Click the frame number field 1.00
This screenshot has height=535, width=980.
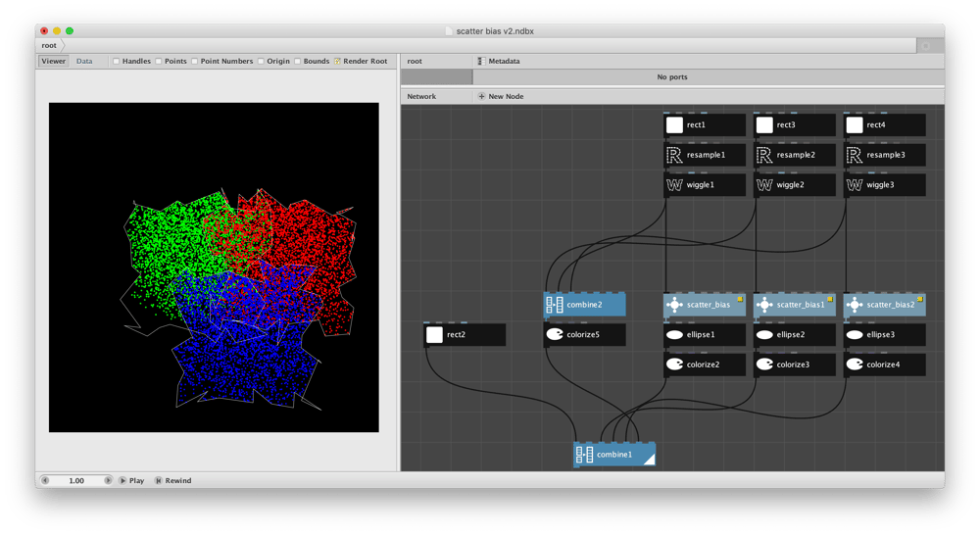pyautogui.click(x=76, y=481)
